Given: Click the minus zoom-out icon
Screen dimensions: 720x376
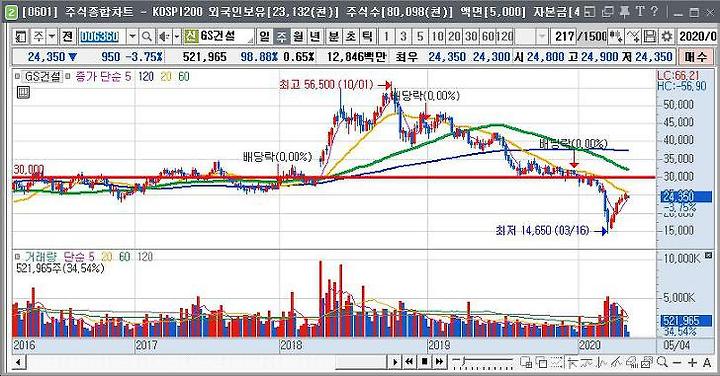Looking at the screenshot, I should pos(677,363).
